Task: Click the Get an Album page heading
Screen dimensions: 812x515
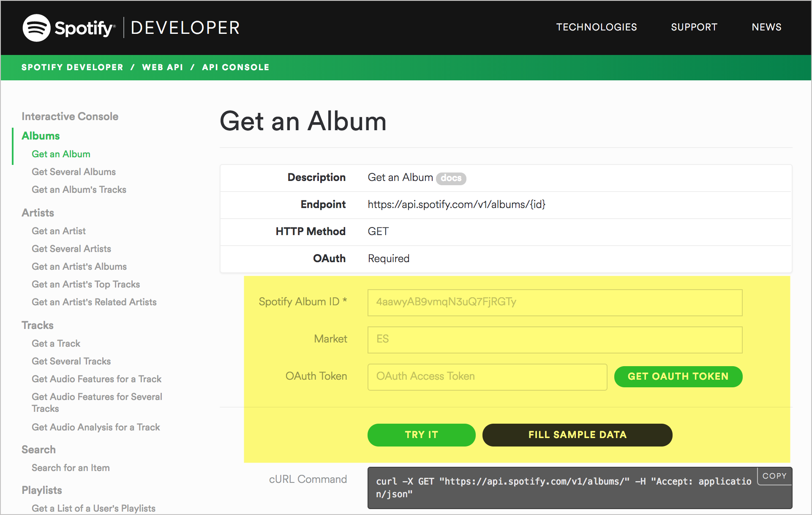Action: (303, 122)
